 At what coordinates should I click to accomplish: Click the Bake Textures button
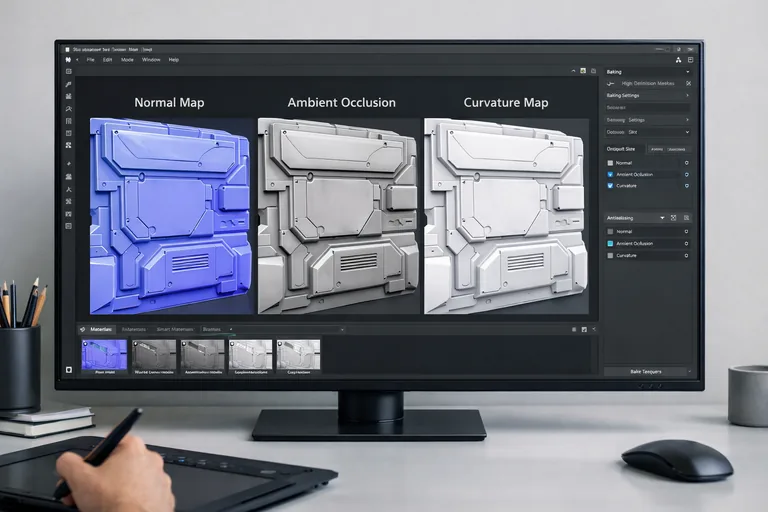click(646, 371)
